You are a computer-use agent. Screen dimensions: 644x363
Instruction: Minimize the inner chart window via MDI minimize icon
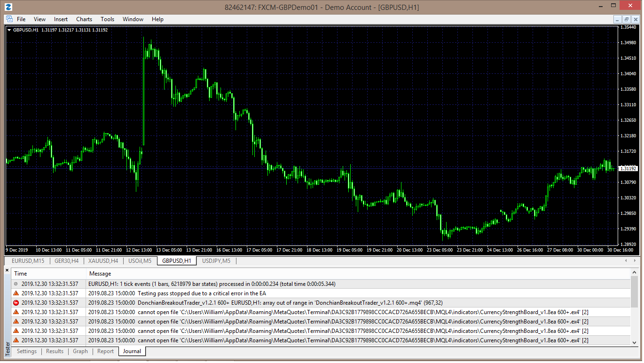tap(618, 19)
